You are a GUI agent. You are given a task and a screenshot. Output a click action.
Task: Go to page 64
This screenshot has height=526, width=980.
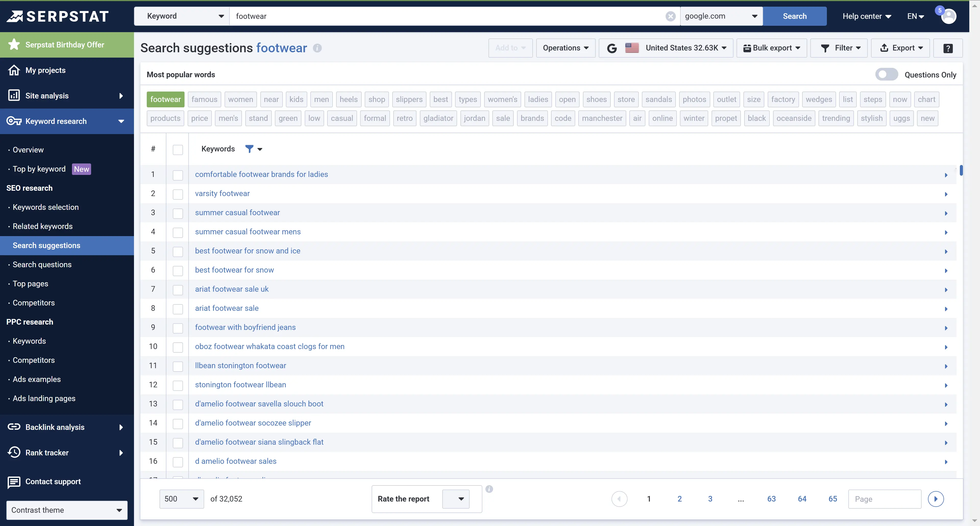(x=802, y=499)
